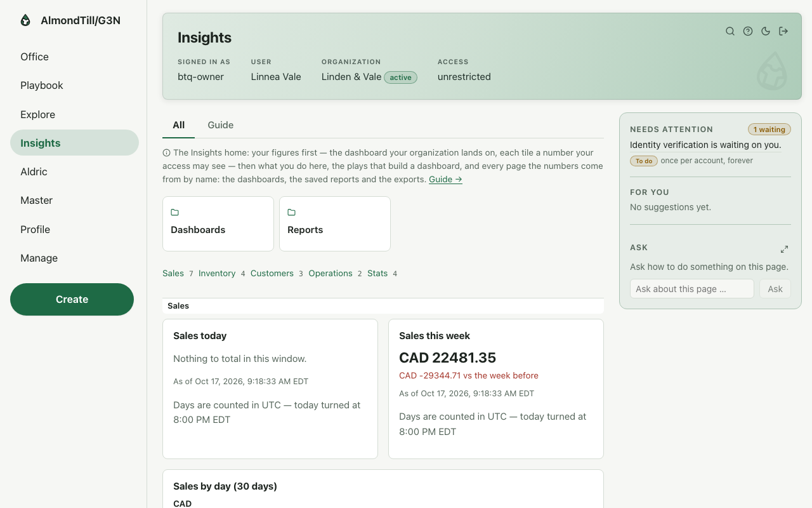The height and width of the screenshot is (508, 812).
Task: Open Aldric in sidebar
Action: [x=74, y=171]
